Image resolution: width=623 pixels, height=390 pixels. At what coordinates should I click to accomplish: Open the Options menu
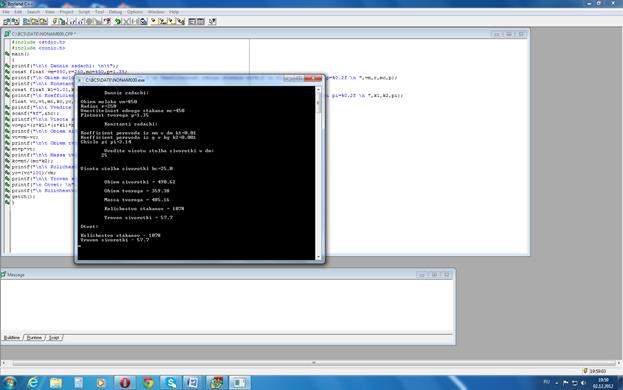point(135,12)
